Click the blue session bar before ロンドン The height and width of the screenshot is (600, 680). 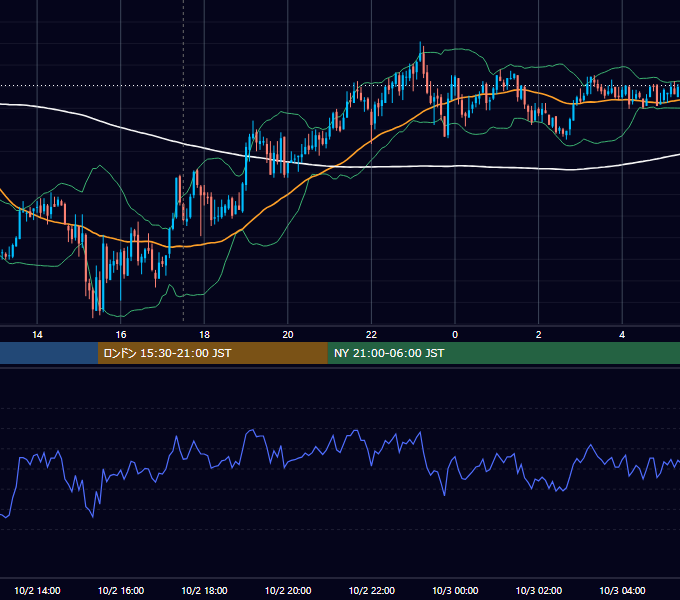pos(49,353)
